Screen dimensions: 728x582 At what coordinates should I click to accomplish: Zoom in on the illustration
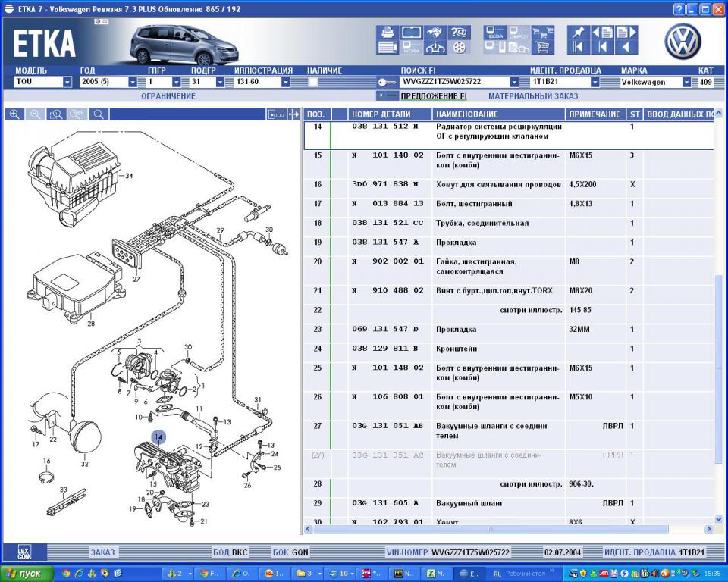point(14,114)
